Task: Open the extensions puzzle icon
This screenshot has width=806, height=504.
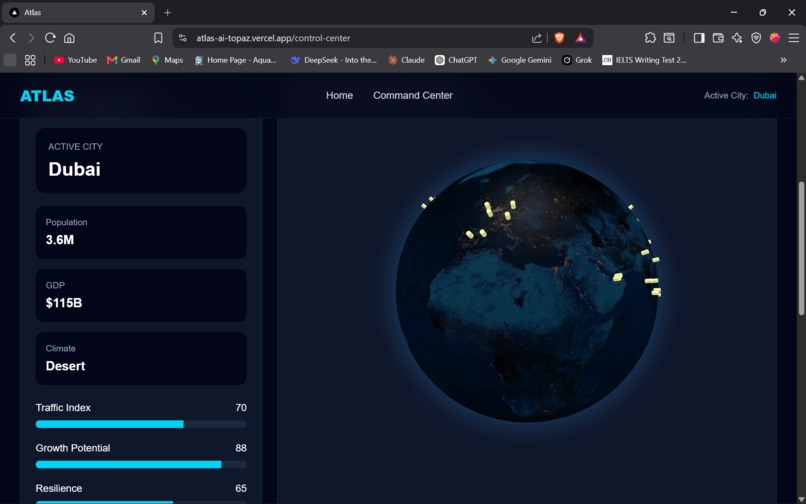Action: click(x=650, y=38)
